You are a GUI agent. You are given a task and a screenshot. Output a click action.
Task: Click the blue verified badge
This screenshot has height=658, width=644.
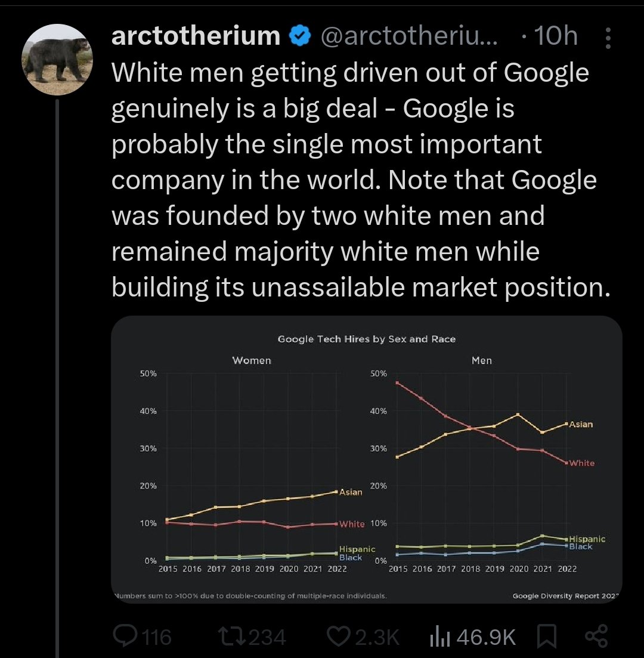(299, 36)
